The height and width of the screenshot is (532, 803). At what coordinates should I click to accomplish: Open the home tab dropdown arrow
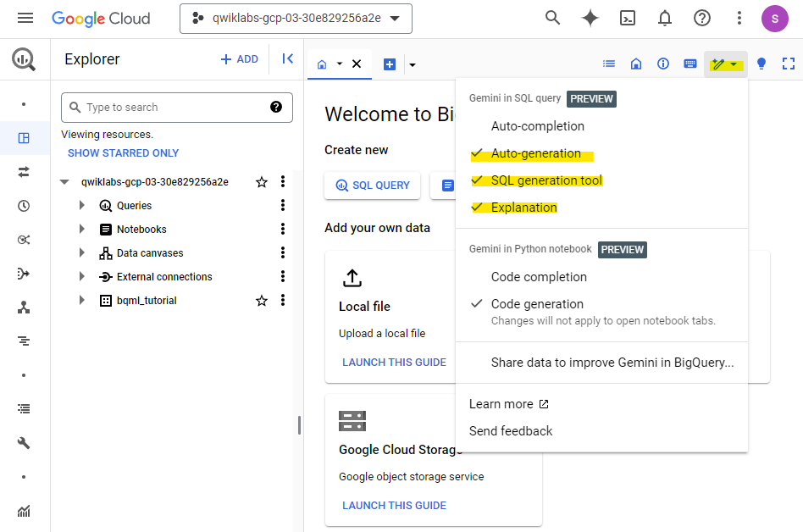[x=339, y=64]
